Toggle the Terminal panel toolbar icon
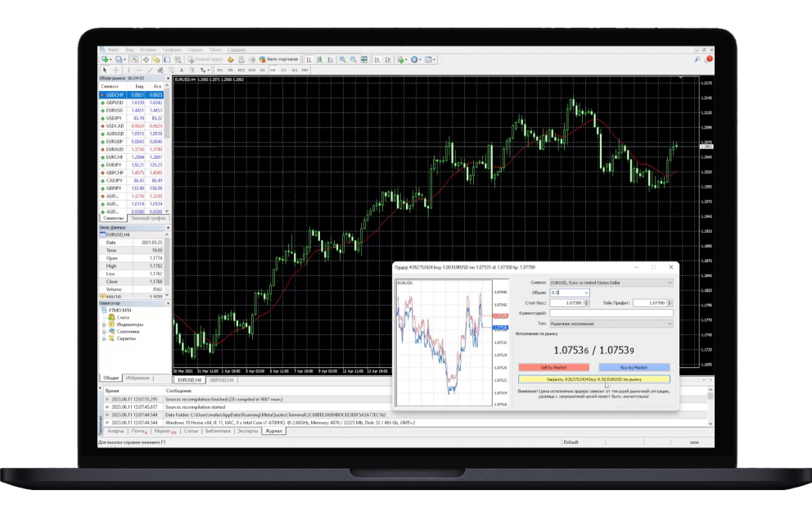 (167, 60)
